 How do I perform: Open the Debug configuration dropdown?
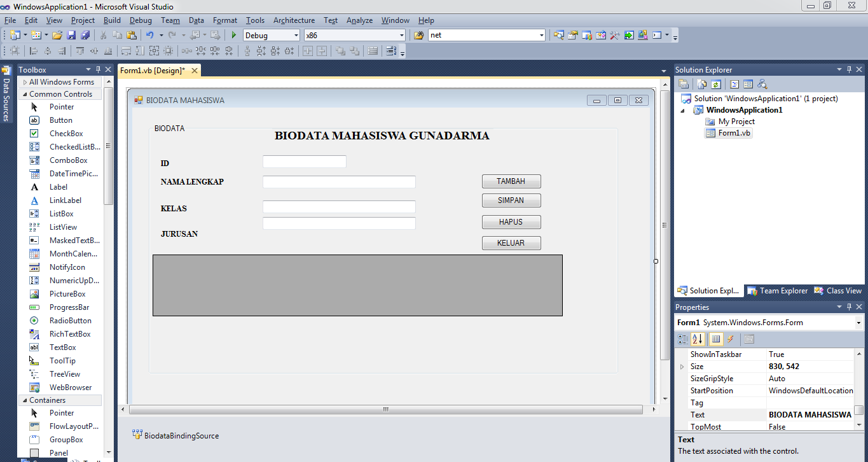(296, 36)
